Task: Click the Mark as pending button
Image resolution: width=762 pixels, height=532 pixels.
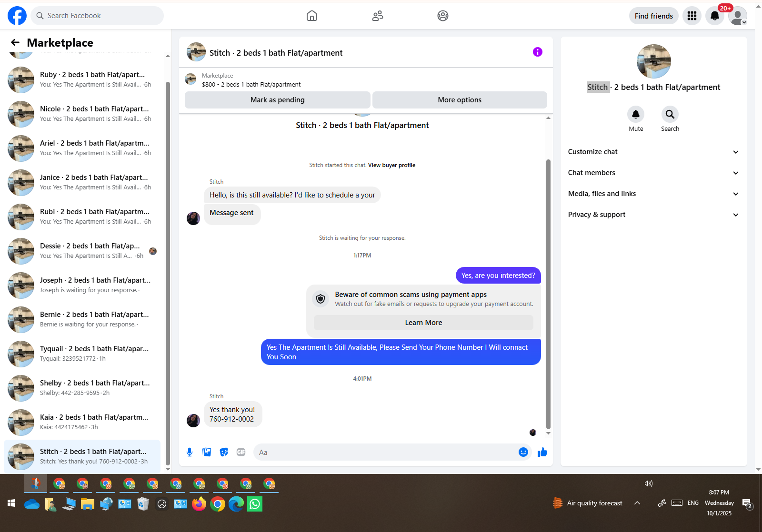Action: [x=278, y=100]
